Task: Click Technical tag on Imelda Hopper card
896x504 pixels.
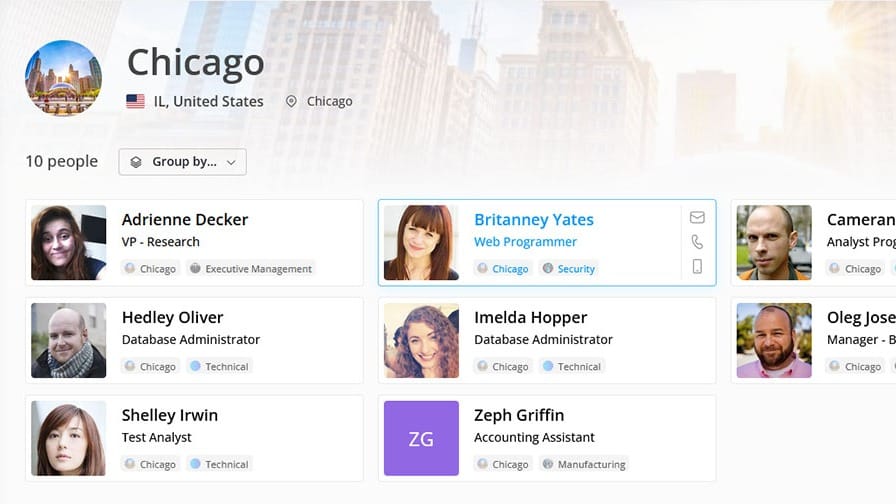Action: point(573,366)
